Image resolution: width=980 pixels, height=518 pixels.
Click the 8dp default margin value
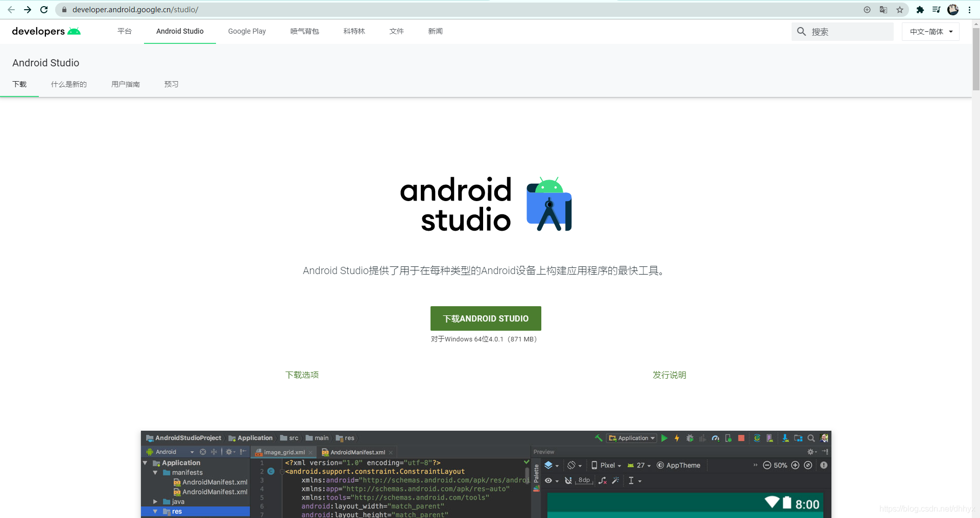[x=584, y=480]
